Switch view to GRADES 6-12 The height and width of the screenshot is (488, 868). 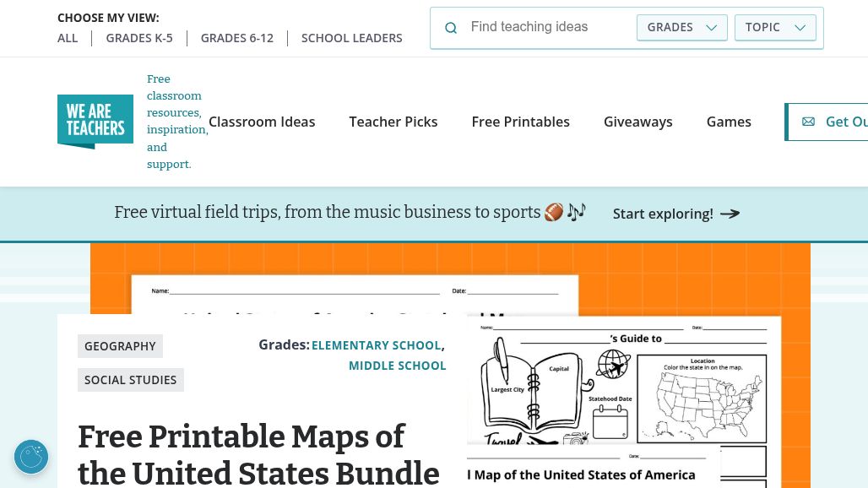[237, 38]
